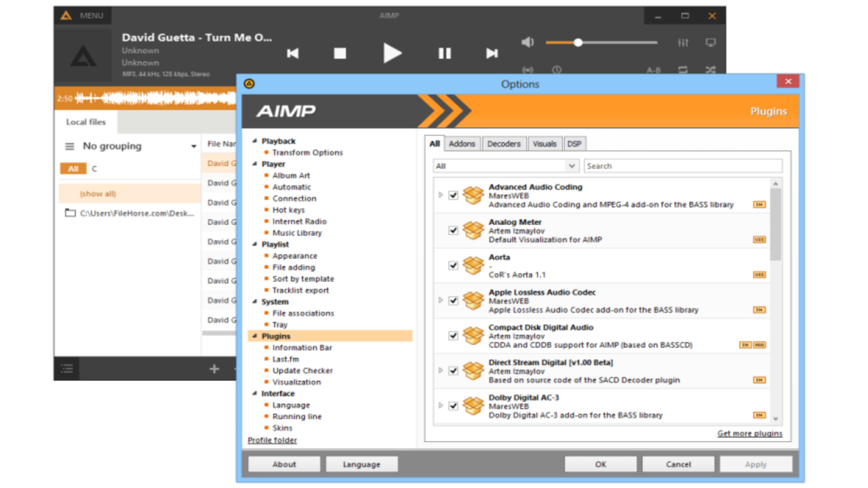The height and width of the screenshot is (488, 868).
Task: Click the internet radio capture icon
Action: [x=528, y=70]
